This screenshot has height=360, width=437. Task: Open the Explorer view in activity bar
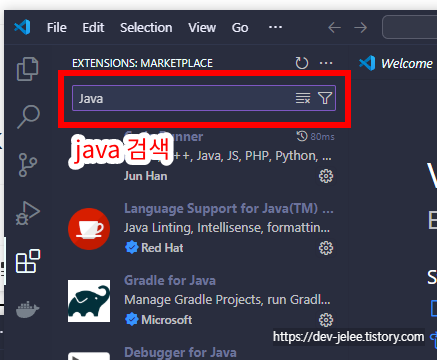click(28, 69)
